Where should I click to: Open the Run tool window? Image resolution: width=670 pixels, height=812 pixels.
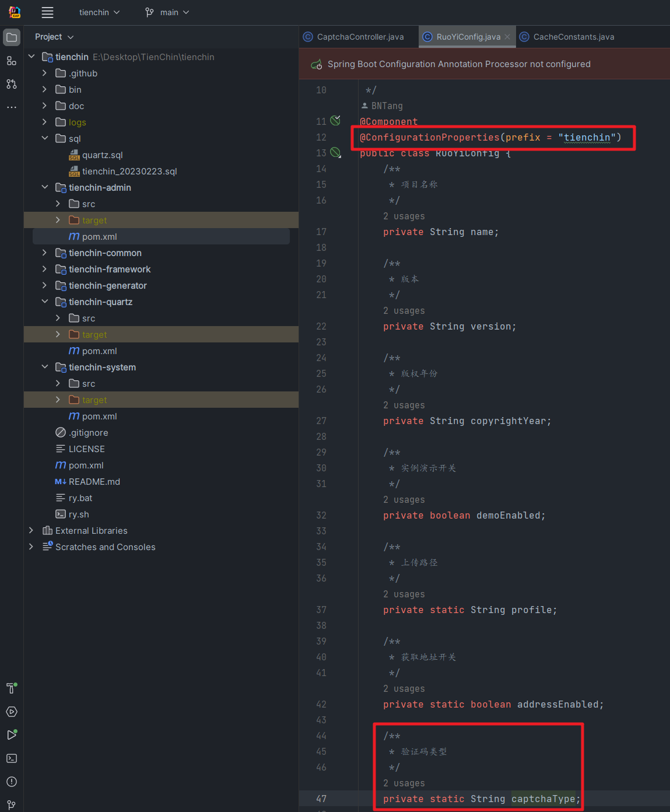12,735
